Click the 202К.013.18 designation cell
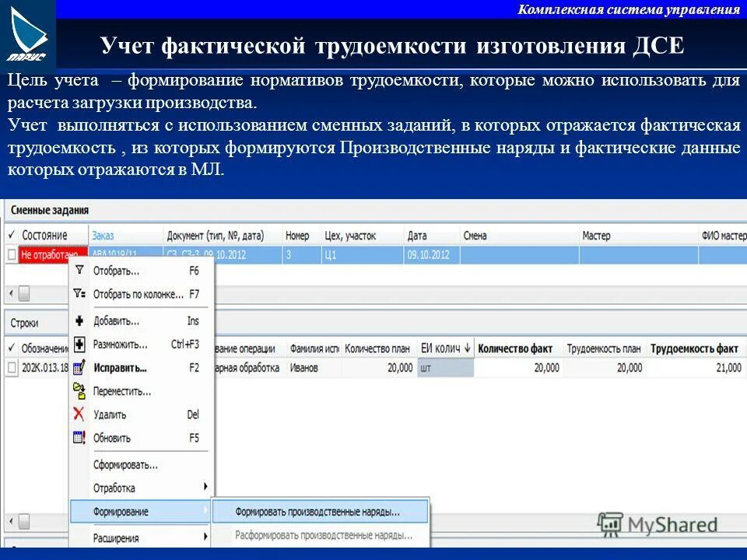The height and width of the screenshot is (560, 747). pos(44,368)
